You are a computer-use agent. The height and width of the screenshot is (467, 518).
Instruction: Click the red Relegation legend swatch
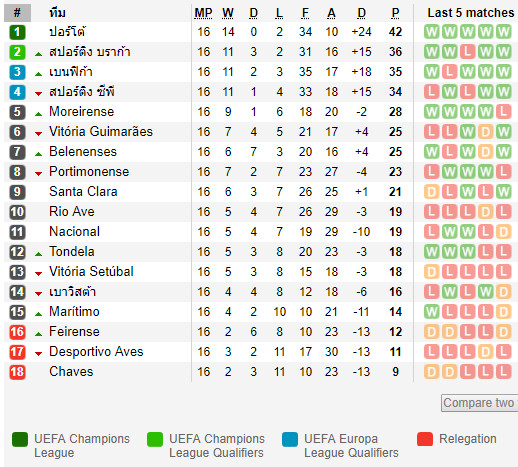pyautogui.click(x=425, y=439)
